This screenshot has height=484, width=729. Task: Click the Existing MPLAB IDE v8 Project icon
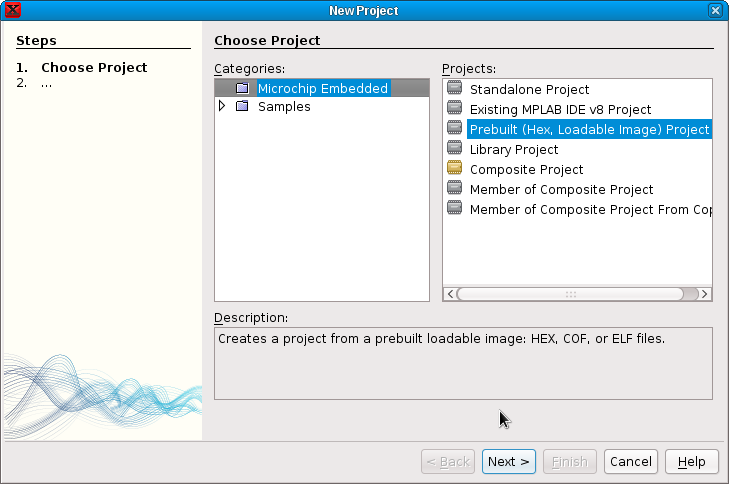pyautogui.click(x=455, y=109)
